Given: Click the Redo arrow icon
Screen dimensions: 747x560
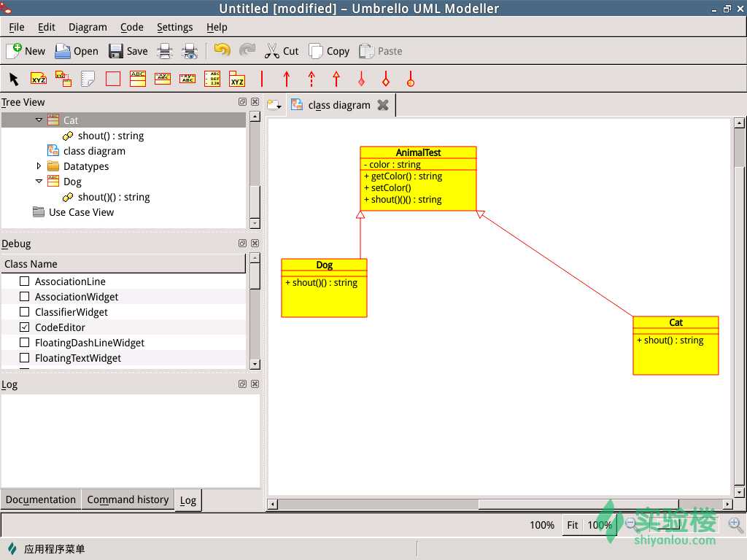Looking at the screenshot, I should 247,50.
